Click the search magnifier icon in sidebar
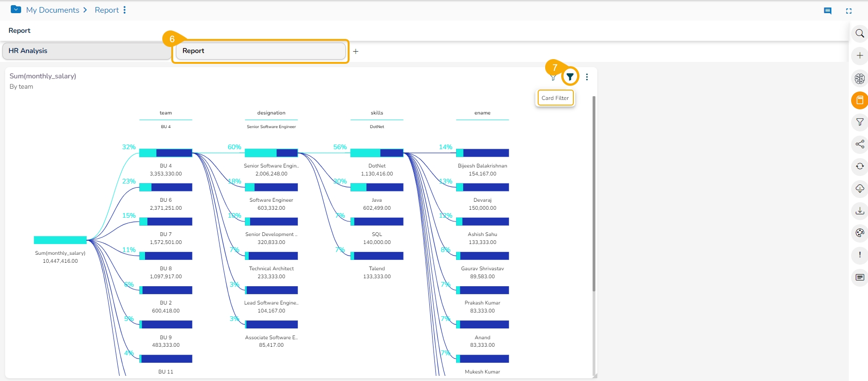This screenshot has width=868, height=381. 860,33
